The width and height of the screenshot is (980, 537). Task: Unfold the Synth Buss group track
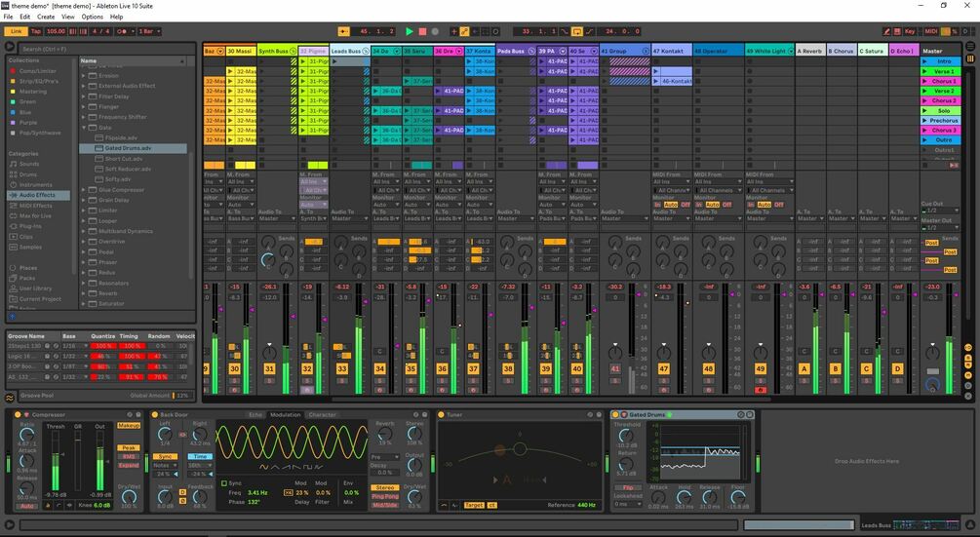click(x=293, y=52)
